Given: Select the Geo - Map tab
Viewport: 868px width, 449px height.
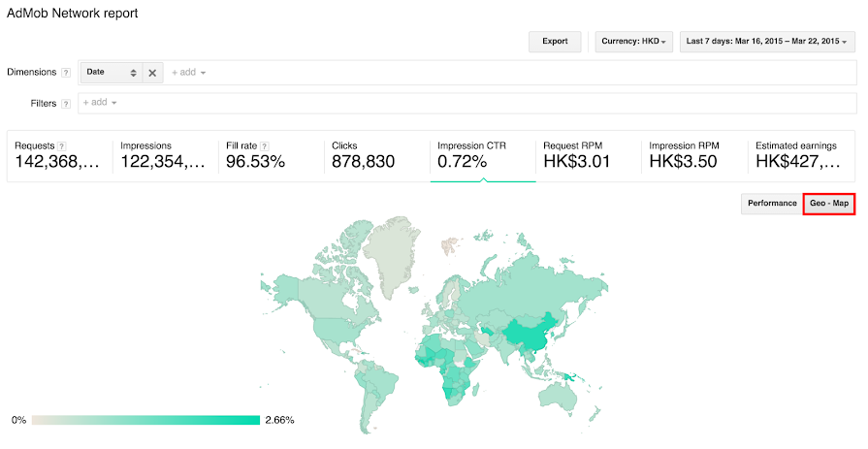Looking at the screenshot, I should pyautogui.click(x=829, y=205).
